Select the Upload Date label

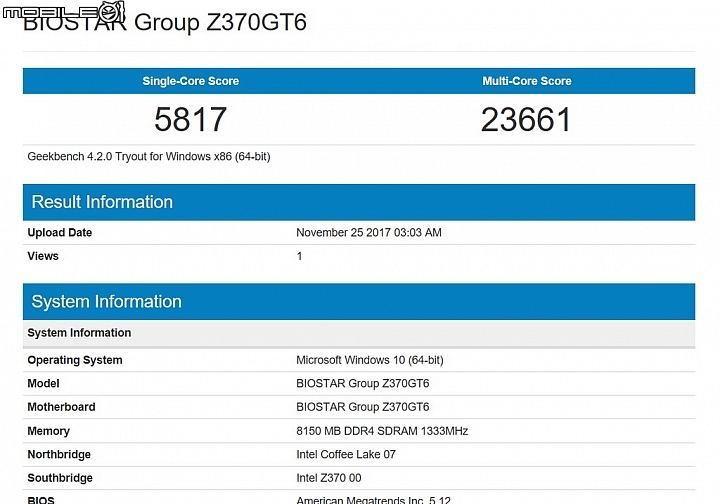pos(60,232)
